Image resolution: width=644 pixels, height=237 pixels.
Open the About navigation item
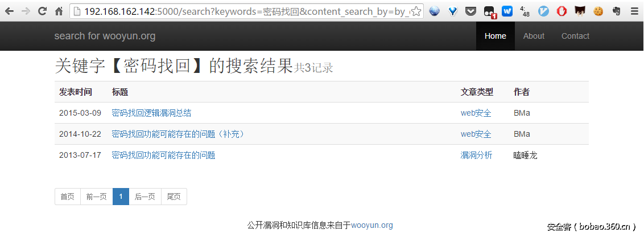pos(534,36)
